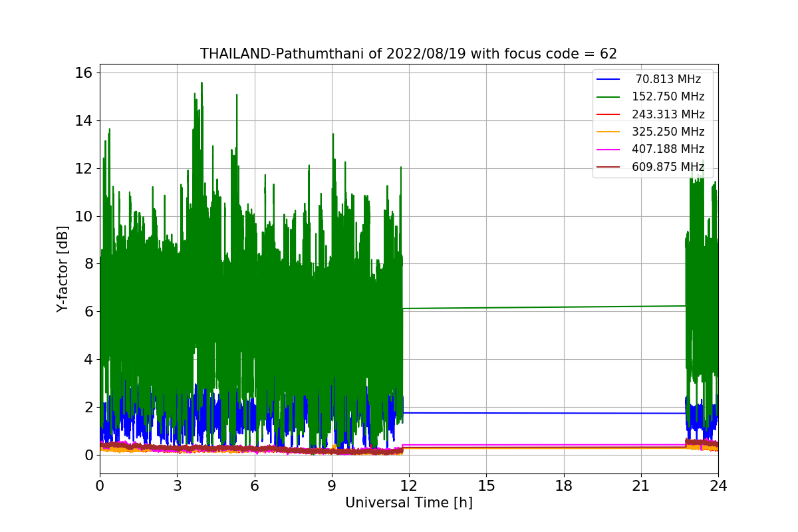
Task: Click the '152.750 MHz' legend label
Action: point(668,97)
